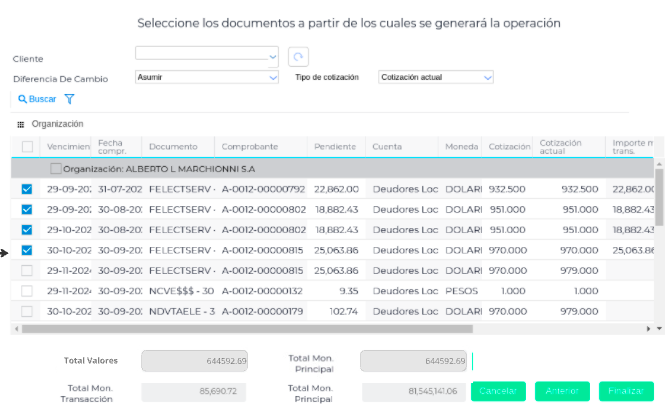This screenshot has height=410, width=665.
Task: Sort by the Cuenta column header
Action: (x=387, y=147)
